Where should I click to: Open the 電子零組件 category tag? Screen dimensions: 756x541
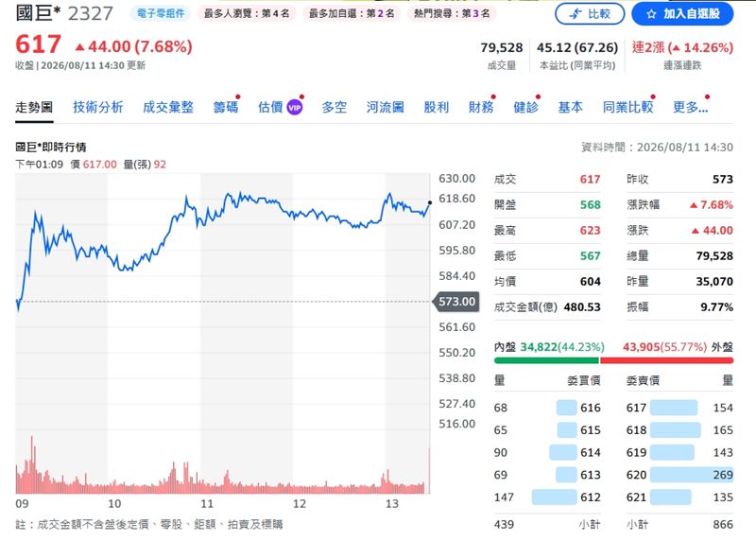point(161,13)
